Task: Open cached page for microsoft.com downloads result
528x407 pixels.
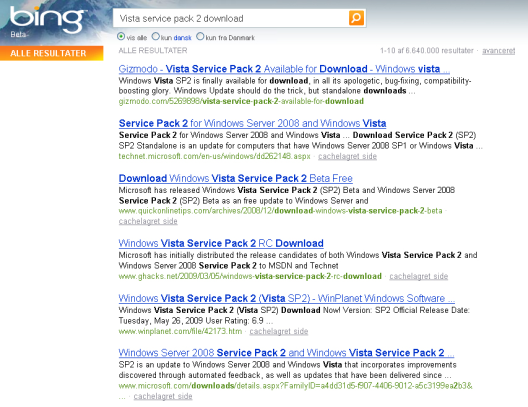Action: [x=163, y=396]
